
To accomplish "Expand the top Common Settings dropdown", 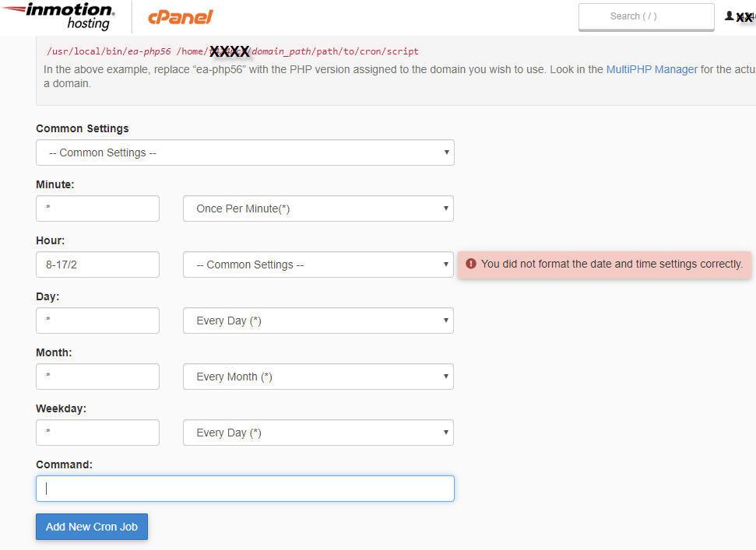I will pyautogui.click(x=244, y=152).
